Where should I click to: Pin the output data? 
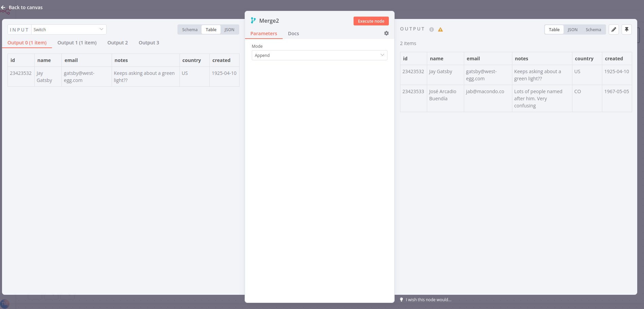pyautogui.click(x=627, y=29)
